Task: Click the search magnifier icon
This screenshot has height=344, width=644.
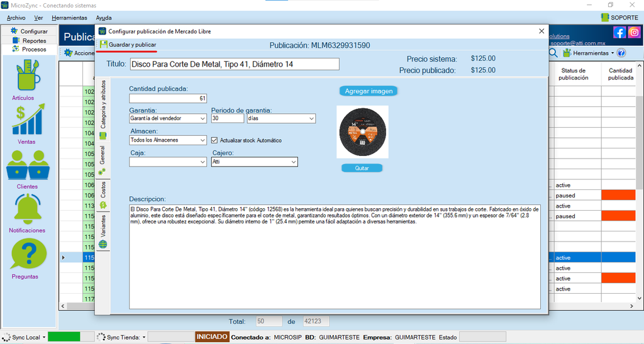Action: [553, 53]
